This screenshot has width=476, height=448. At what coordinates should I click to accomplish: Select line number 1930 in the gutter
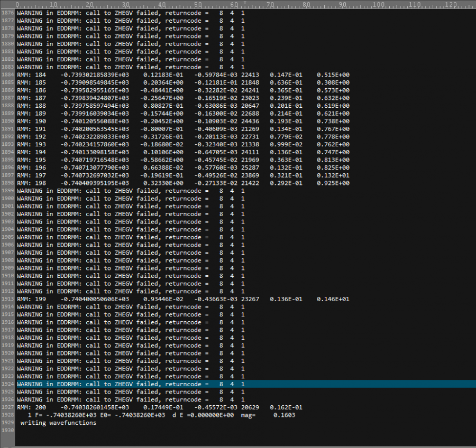point(7,431)
